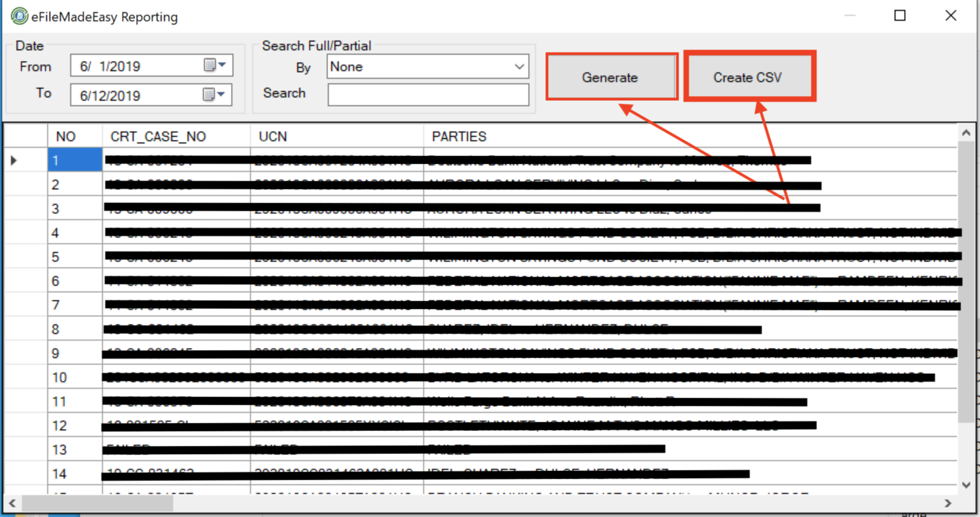Select the To date field 6/12/2019
The image size is (980, 517).
151,95
